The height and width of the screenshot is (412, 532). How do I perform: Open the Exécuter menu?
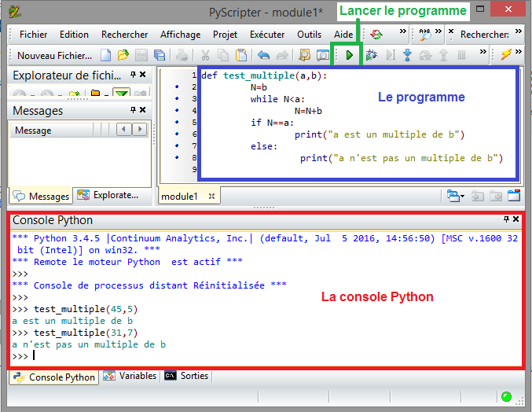point(267,35)
